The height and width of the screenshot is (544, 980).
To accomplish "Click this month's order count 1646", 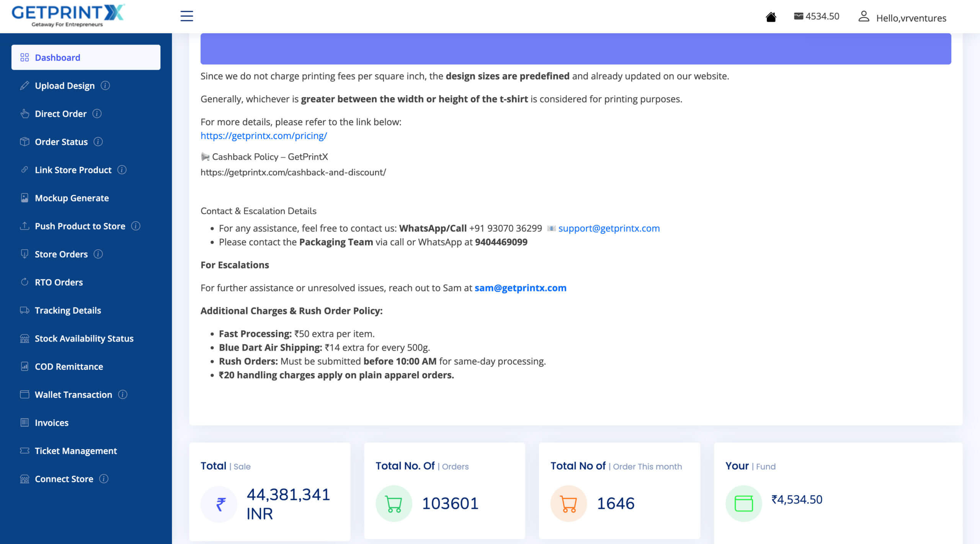I will pos(616,503).
